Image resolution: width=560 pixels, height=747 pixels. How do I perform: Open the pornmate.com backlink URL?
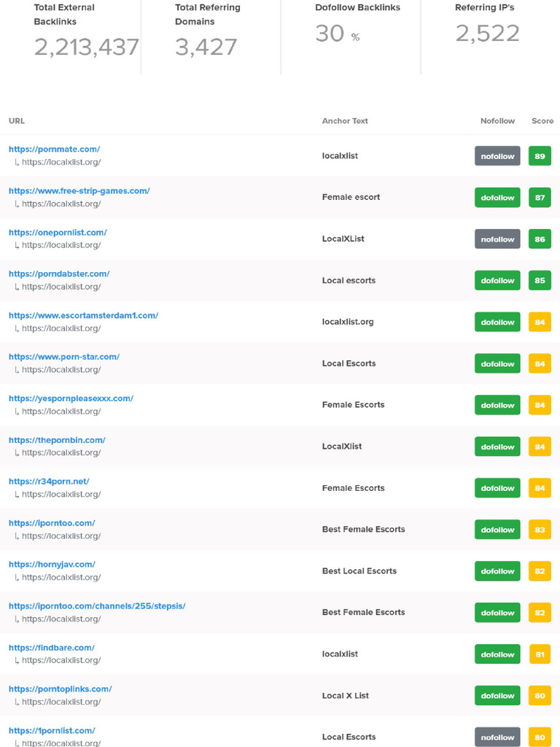(54, 150)
